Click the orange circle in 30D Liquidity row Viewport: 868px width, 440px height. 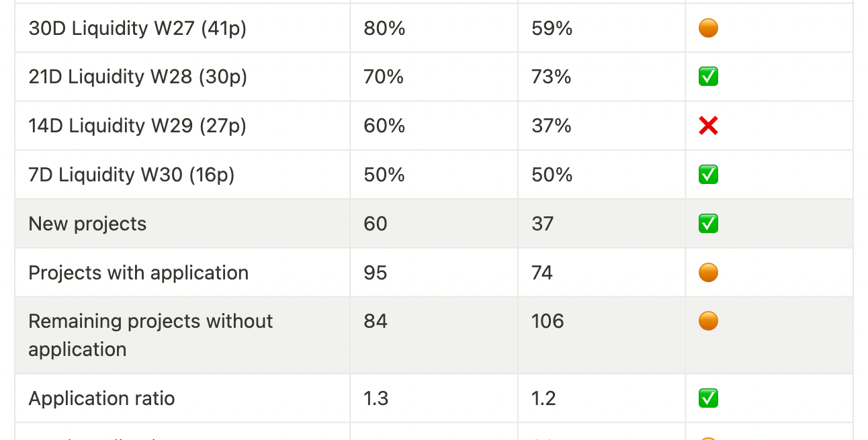[708, 28]
